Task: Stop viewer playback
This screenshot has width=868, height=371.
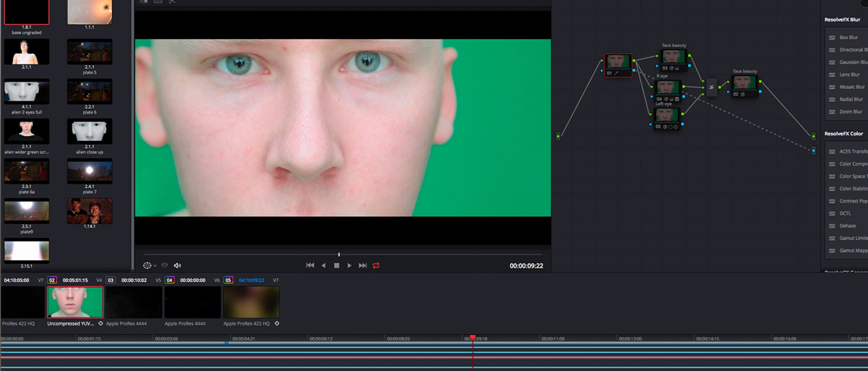Action: coord(336,265)
